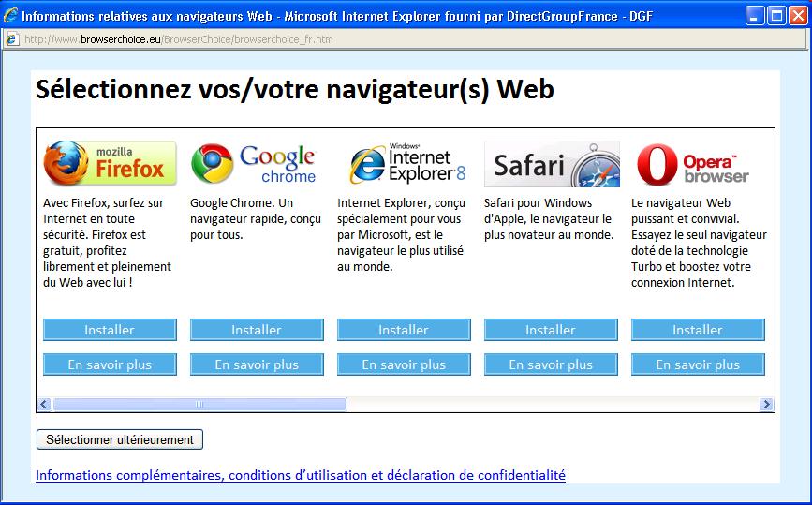Click the Safari pour Windows description text

click(x=549, y=219)
